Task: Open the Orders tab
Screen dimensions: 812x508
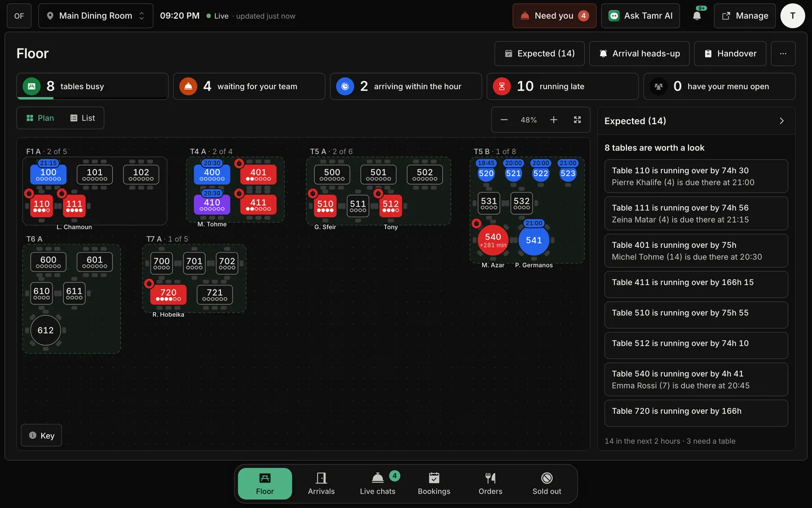Action: point(491,484)
